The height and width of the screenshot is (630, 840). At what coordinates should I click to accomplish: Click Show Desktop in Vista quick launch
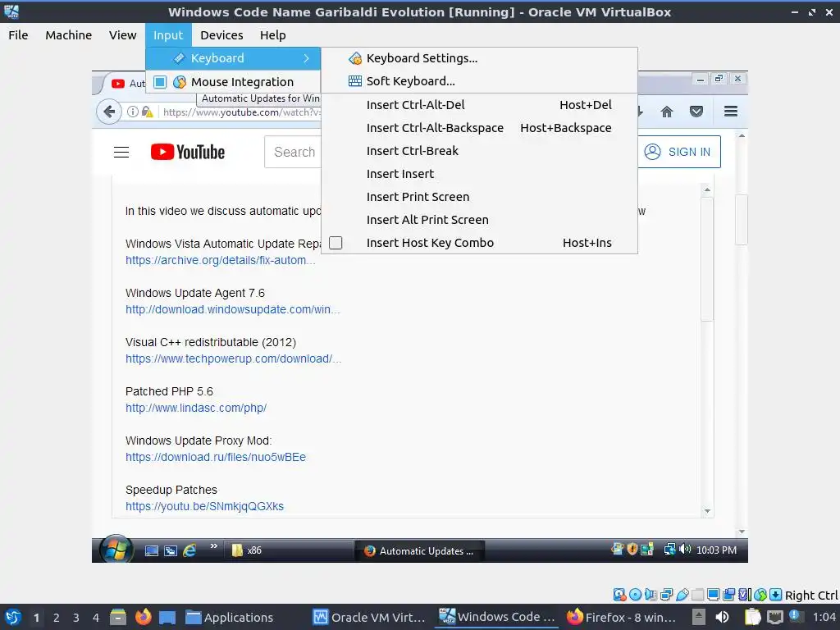pyautogui.click(x=152, y=550)
